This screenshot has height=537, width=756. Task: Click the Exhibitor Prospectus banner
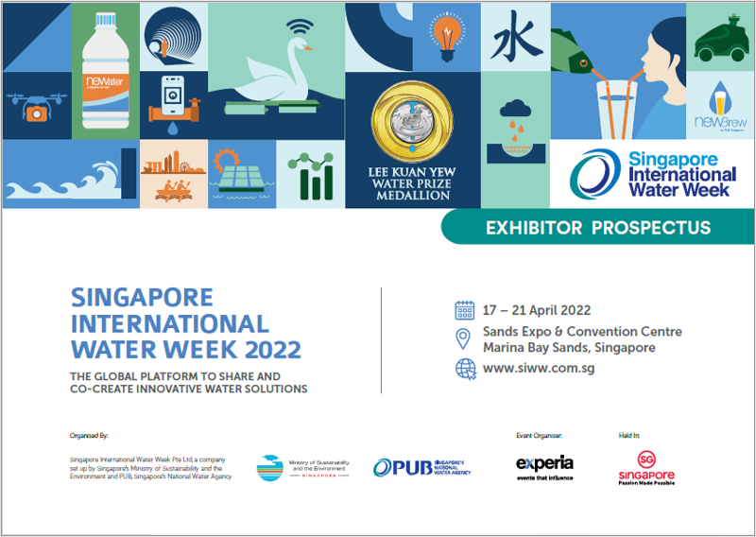point(598,227)
